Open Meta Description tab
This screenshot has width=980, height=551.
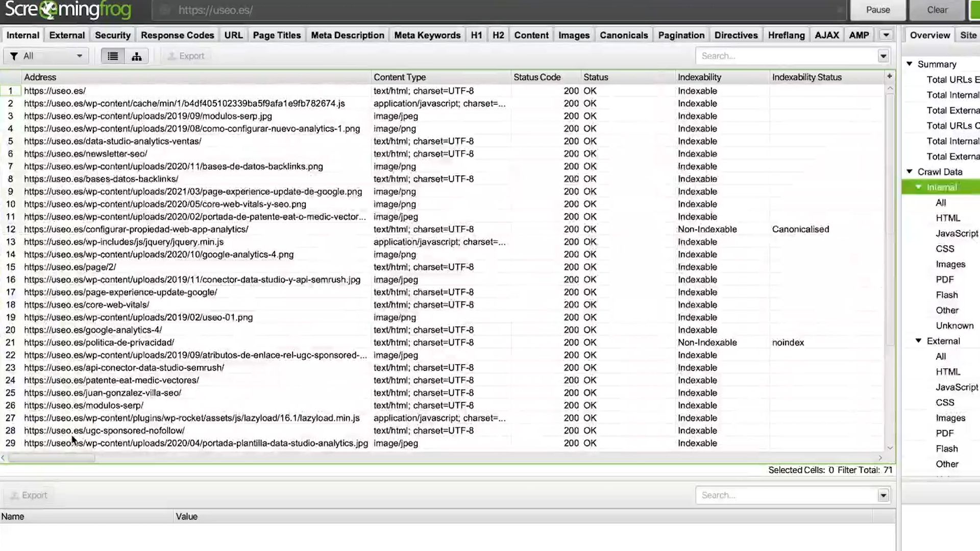(348, 35)
